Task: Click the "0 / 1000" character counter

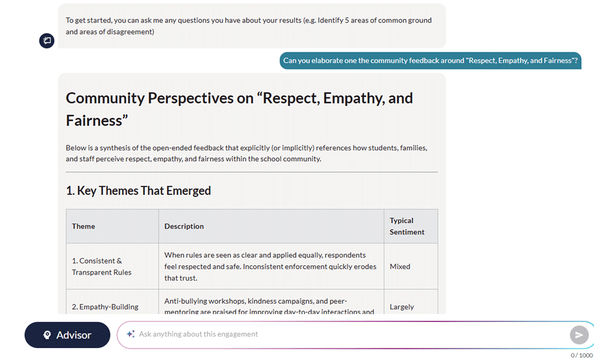Action: (581, 355)
